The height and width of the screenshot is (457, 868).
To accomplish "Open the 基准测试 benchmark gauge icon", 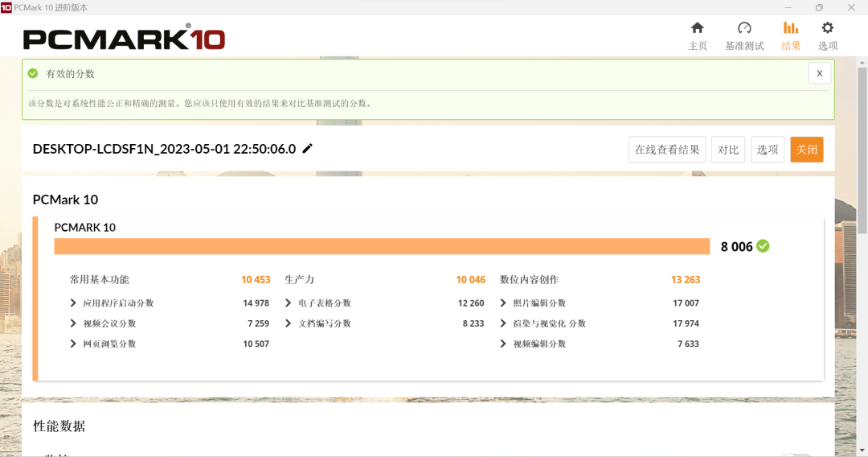I will click(x=744, y=27).
